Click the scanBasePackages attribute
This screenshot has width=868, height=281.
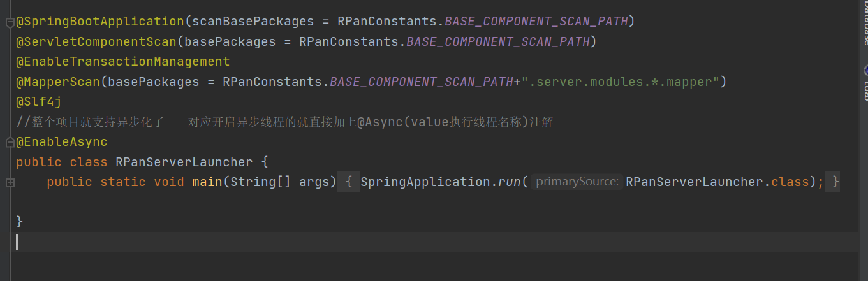coord(253,22)
